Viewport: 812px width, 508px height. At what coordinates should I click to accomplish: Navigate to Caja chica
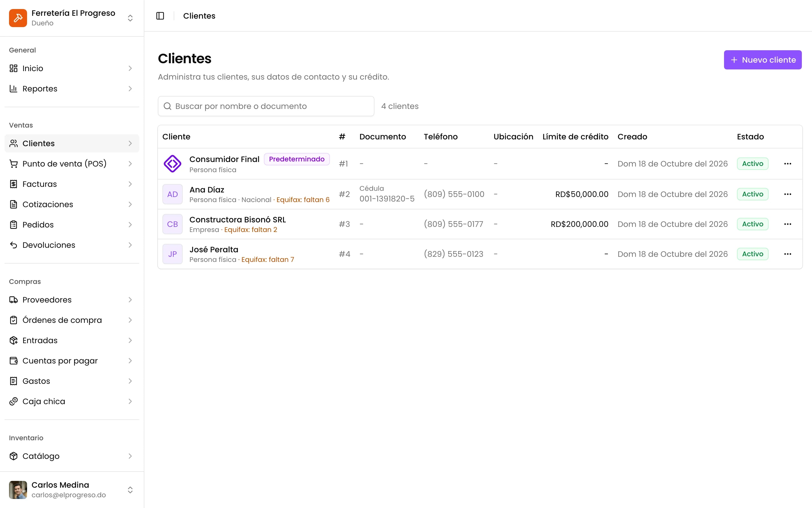click(x=72, y=402)
